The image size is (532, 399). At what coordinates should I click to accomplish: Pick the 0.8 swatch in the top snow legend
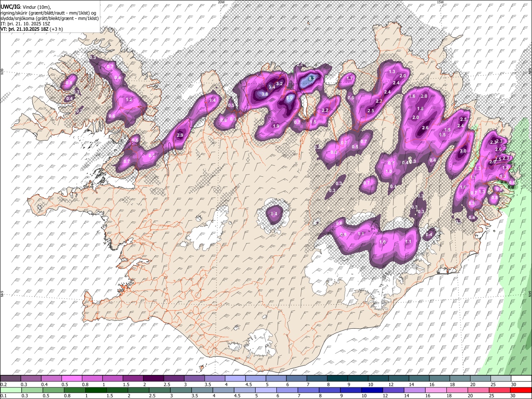click(x=92, y=379)
